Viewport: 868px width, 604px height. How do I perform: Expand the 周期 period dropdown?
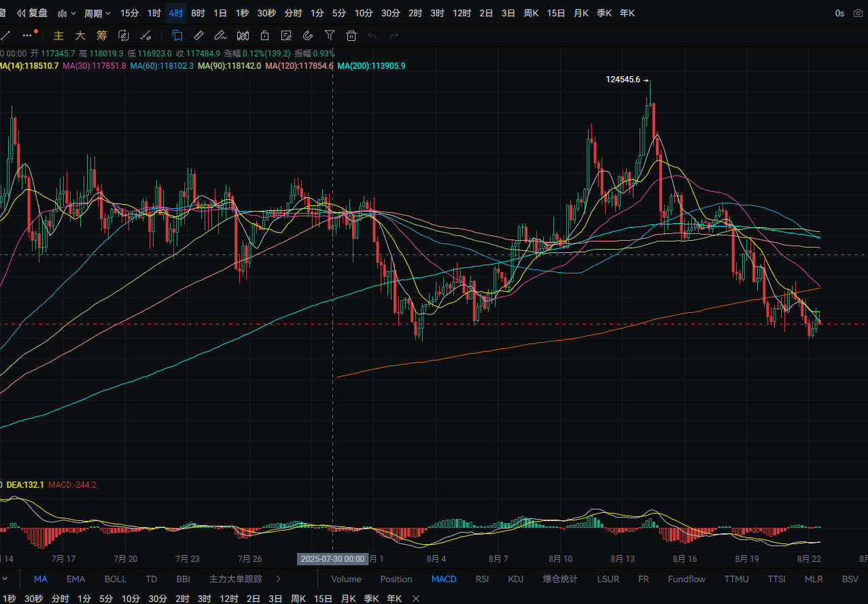(97, 13)
